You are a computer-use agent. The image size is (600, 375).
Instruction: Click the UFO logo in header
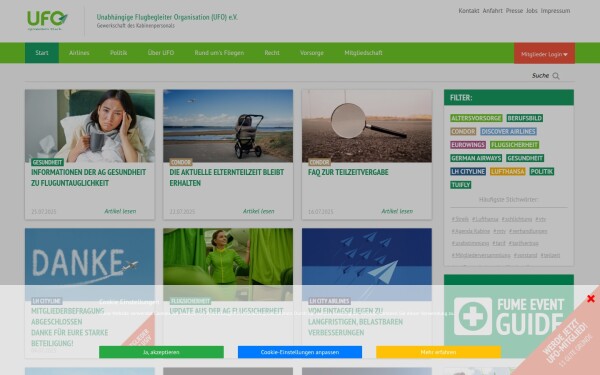pos(47,20)
